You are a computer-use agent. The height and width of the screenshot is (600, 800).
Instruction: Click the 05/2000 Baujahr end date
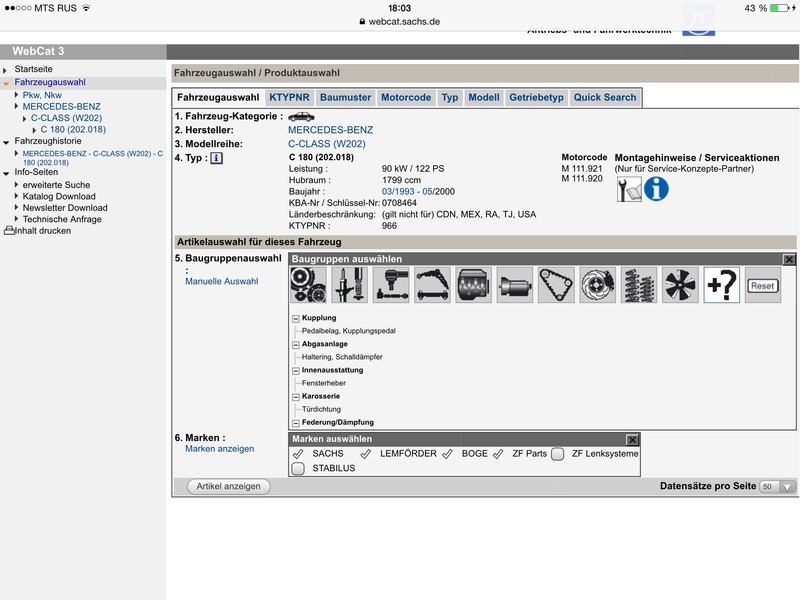(x=438, y=192)
